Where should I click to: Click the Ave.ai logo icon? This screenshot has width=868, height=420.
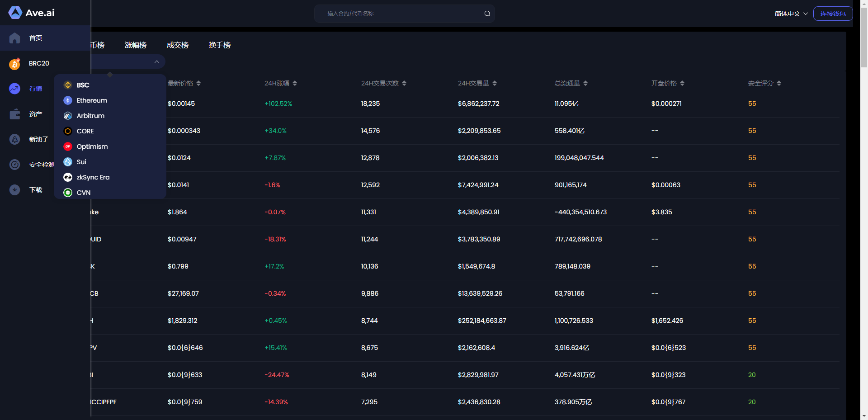(x=15, y=13)
